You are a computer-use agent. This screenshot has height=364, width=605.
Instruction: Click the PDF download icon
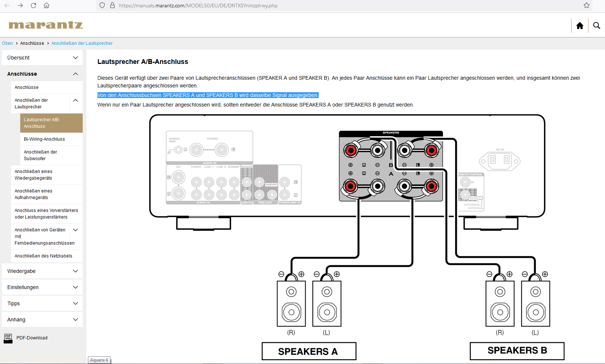tap(8, 338)
